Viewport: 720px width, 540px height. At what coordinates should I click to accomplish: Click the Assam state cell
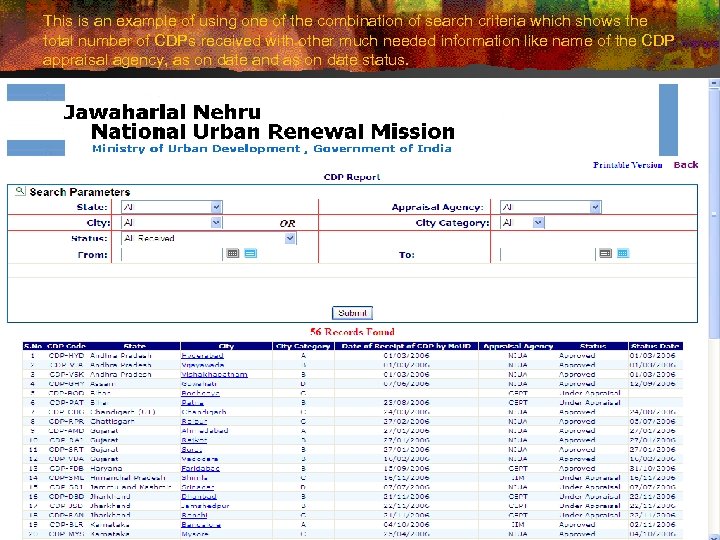pyautogui.click(x=100, y=384)
